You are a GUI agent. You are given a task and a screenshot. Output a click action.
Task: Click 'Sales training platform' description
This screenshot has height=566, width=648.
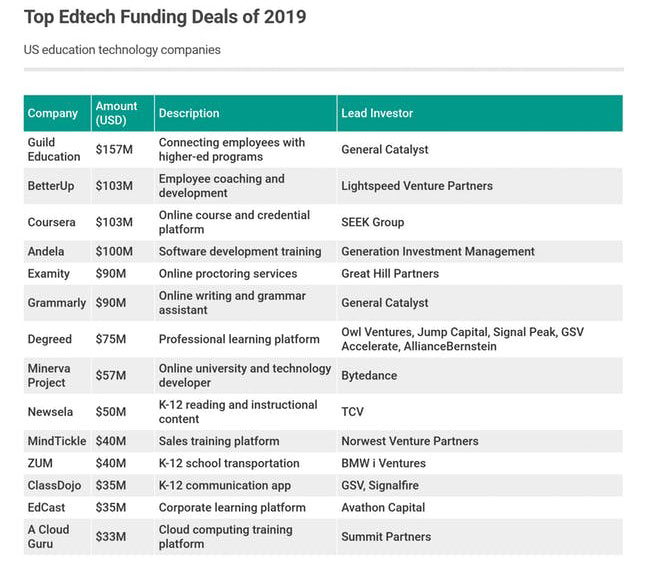pos(245,441)
